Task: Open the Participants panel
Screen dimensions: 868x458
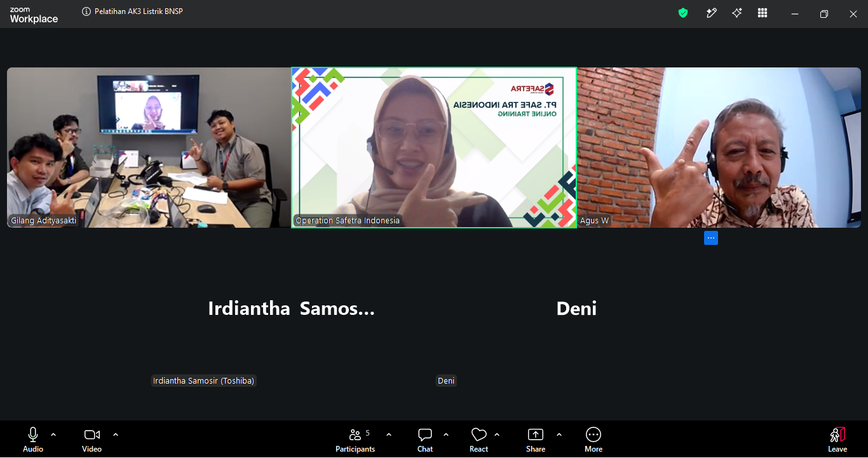Action: coord(356,440)
